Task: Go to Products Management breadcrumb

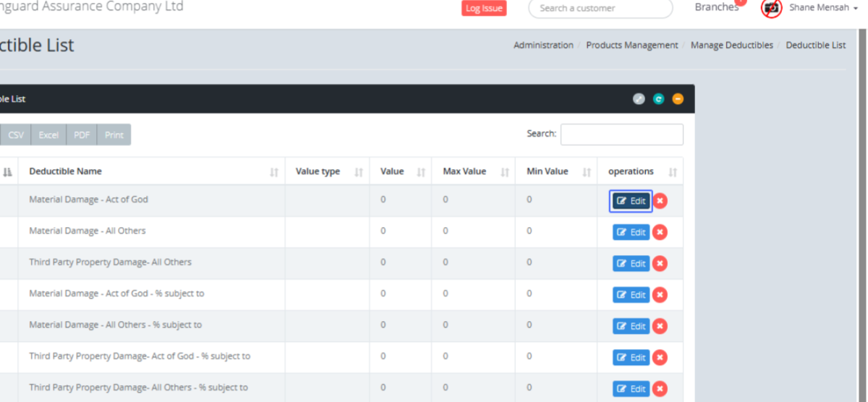Action: (x=631, y=45)
